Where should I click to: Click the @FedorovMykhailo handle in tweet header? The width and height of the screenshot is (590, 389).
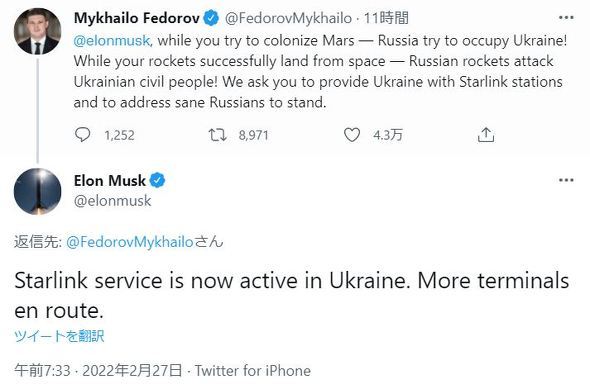288,18
